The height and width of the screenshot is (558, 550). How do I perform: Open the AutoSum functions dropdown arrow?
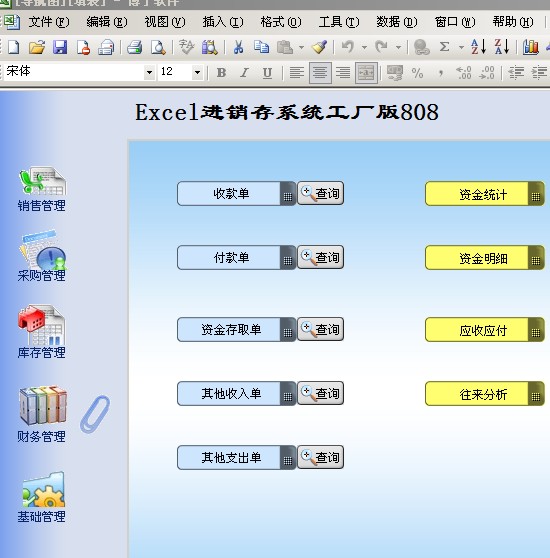[461, 47]
